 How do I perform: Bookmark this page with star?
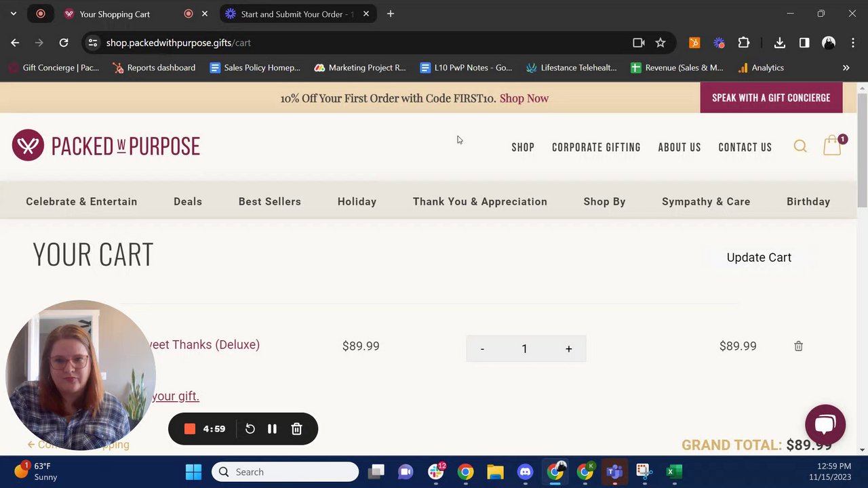tap(660, 43)
